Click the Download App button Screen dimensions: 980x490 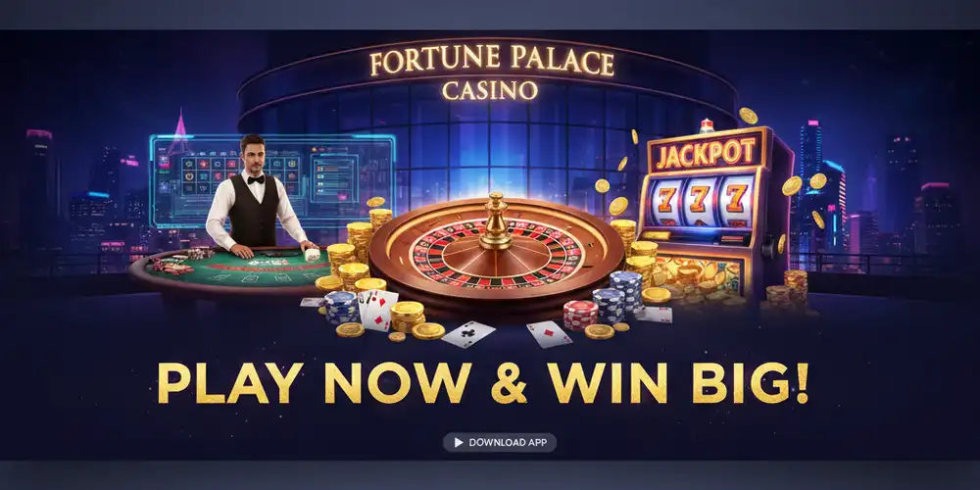point(500,443)
